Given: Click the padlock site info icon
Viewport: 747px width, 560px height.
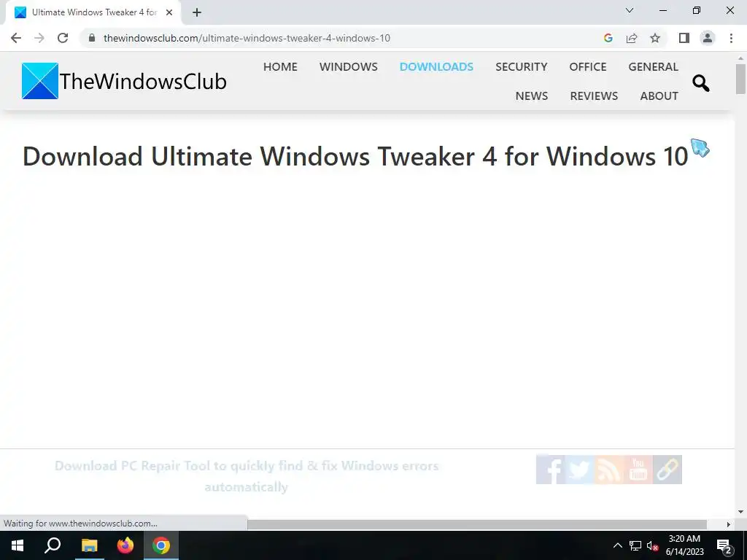Looking at the screenshot, I should pyautogui.click(x=92, y=38).
